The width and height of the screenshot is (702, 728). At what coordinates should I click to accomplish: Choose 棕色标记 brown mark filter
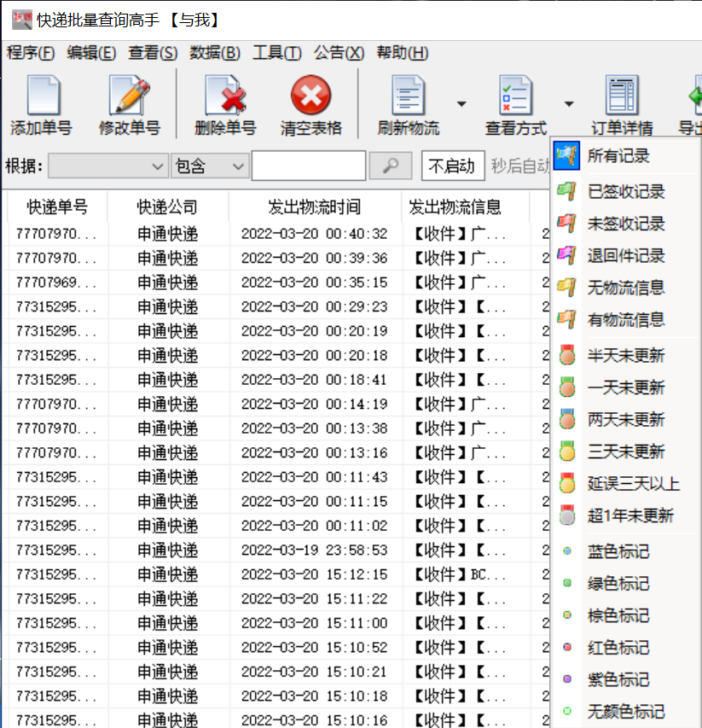pyautogui.click(x=626, y=615)
